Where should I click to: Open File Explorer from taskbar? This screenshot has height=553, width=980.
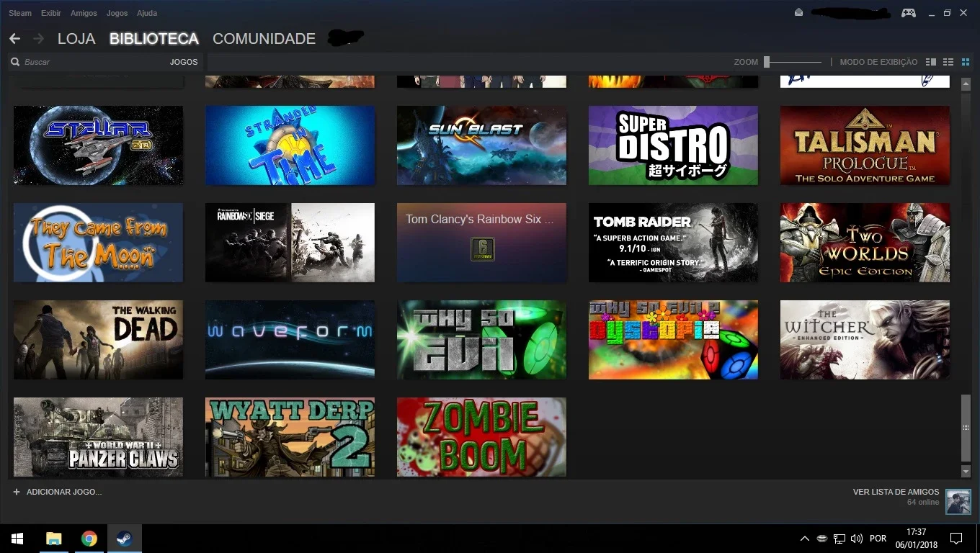(x=54, y=539)
